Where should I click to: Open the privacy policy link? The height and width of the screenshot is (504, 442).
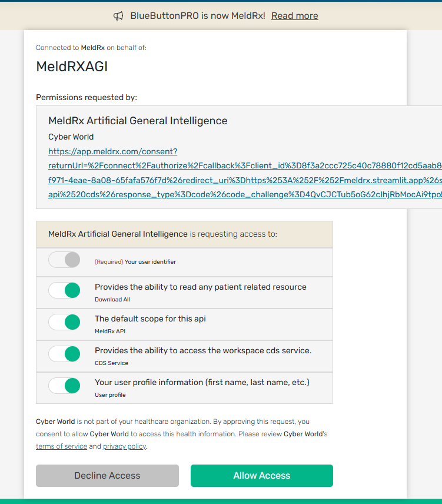click(124, 446)
